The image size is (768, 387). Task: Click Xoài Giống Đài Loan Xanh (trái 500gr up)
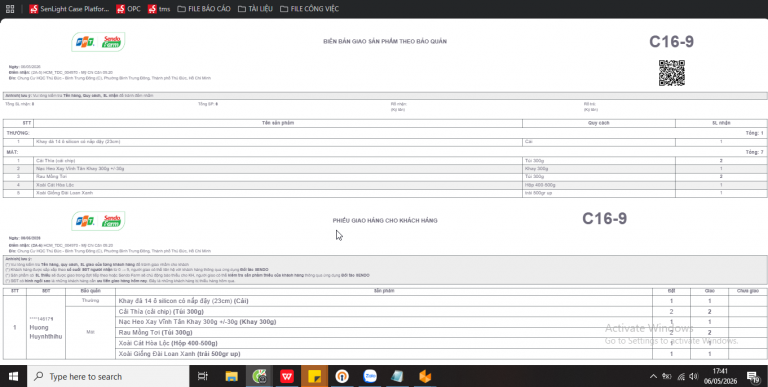[x=179, y=354]
